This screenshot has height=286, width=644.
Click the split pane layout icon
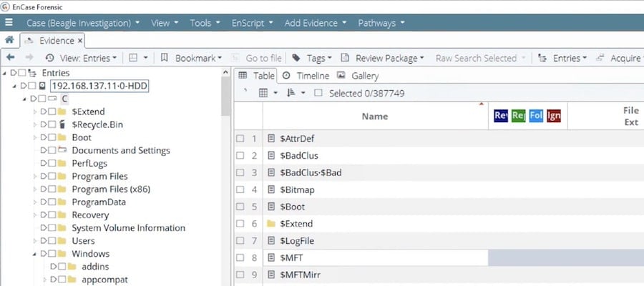[x=133, y=58]
